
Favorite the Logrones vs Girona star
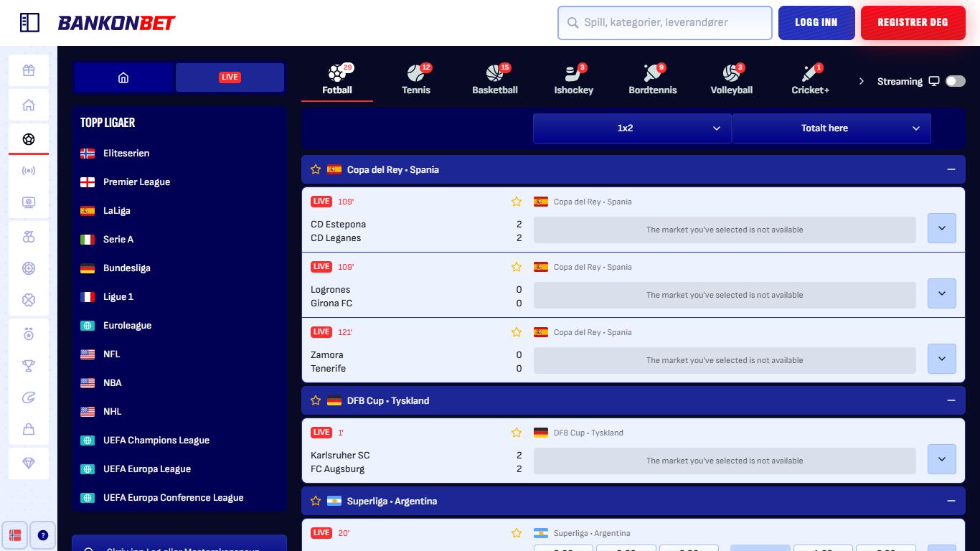click(x=517, y=267)
